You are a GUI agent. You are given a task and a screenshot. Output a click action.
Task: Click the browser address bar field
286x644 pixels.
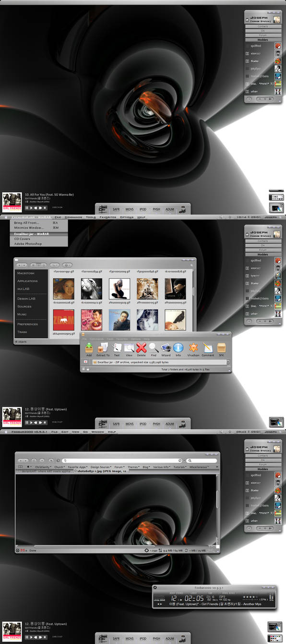point(123,461)
